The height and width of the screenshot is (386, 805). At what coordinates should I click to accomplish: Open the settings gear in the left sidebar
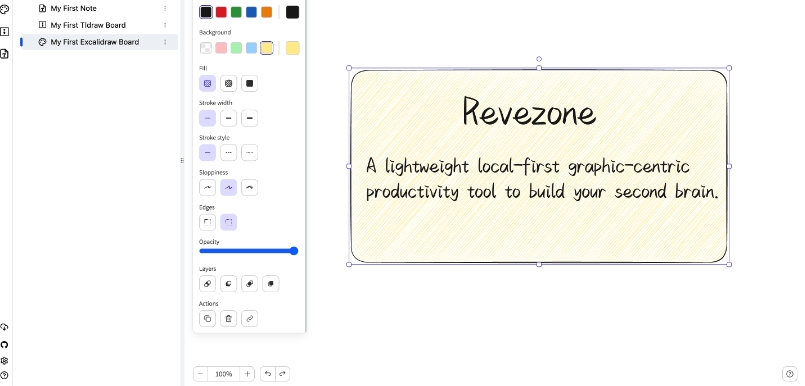click(x=5, y=361)
